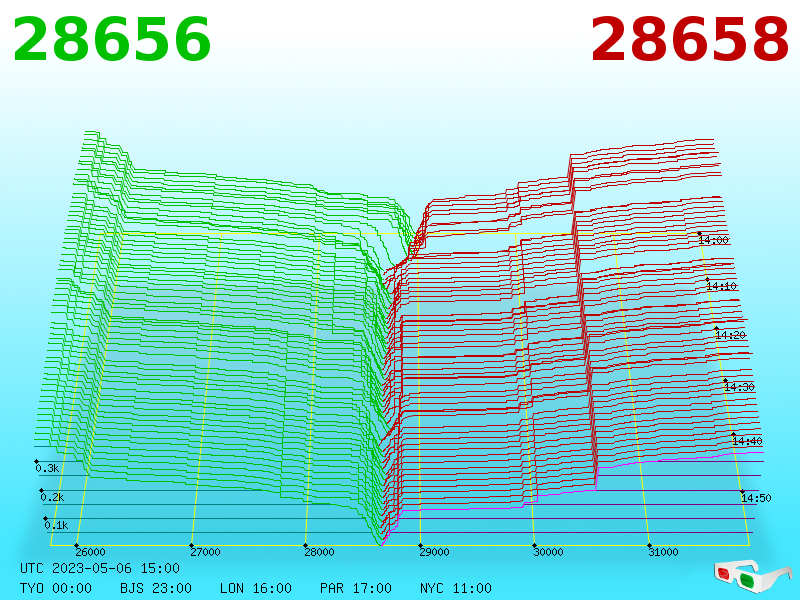Click the BJS 23:00 Beijing time
Viewport: 800px width, 600px height.
(x=156, y=588)
